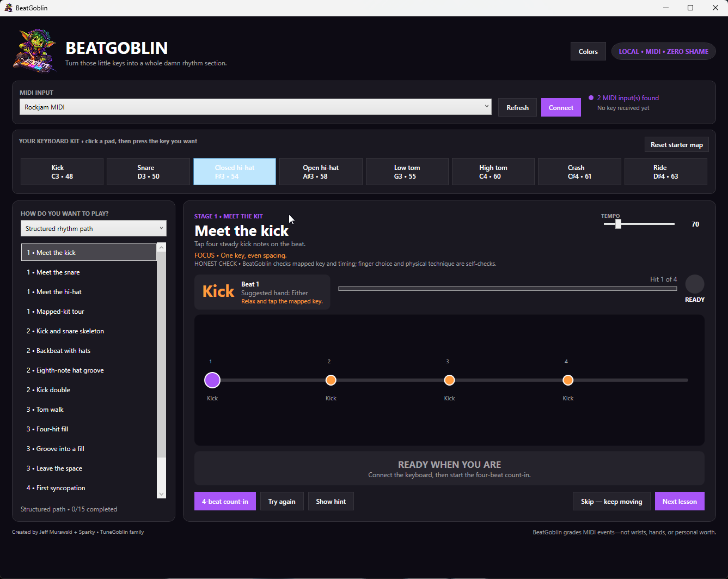Click the purple MIDI status dot
Screen dimensions: 728x579
pos(591,98)
